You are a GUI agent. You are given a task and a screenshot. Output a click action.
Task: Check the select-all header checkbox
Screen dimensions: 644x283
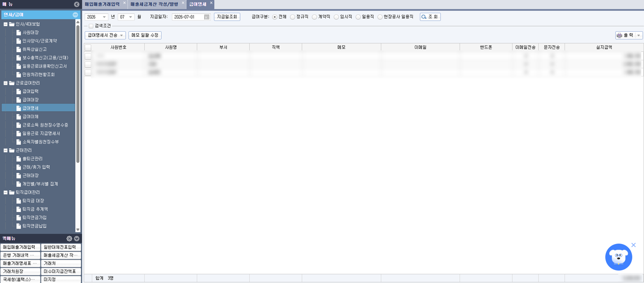point(88,47)
